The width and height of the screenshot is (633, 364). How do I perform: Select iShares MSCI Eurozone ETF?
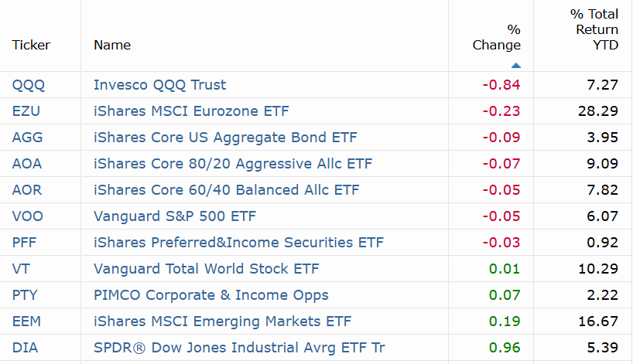191,111
